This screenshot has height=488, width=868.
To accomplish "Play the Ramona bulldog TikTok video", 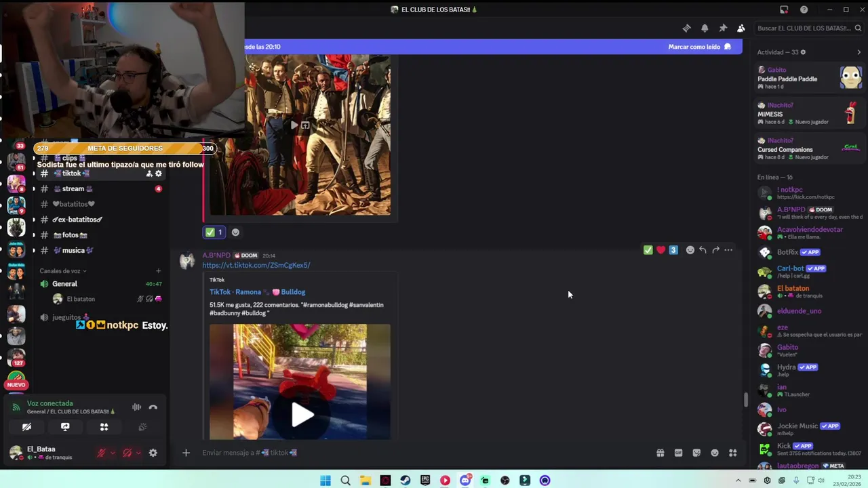I will point(302,415).
